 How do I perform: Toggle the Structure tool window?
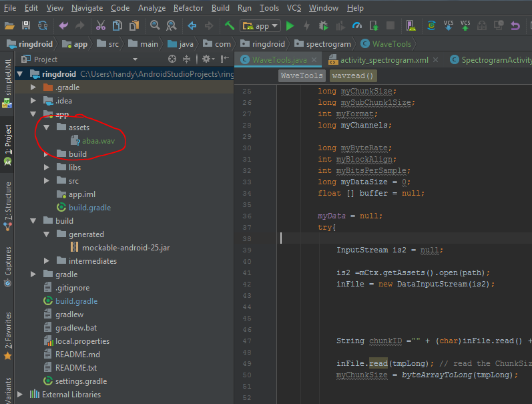(7, 205)
